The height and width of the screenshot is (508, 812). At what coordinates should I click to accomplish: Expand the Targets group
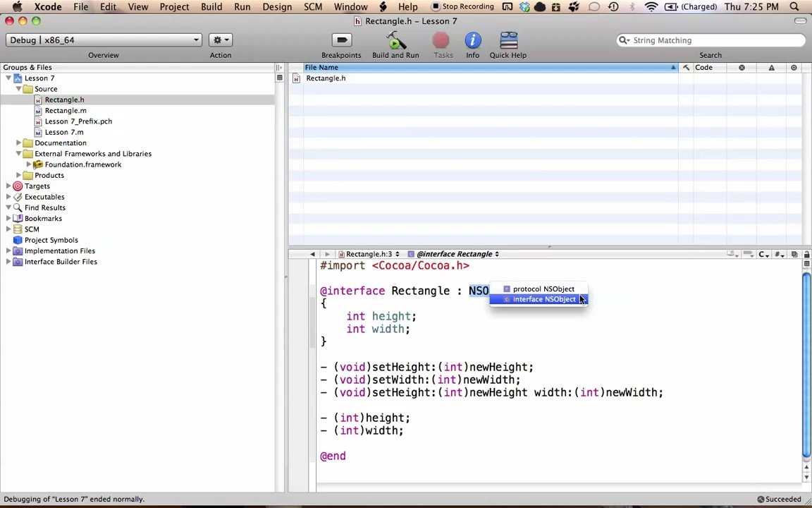point(8,186)
